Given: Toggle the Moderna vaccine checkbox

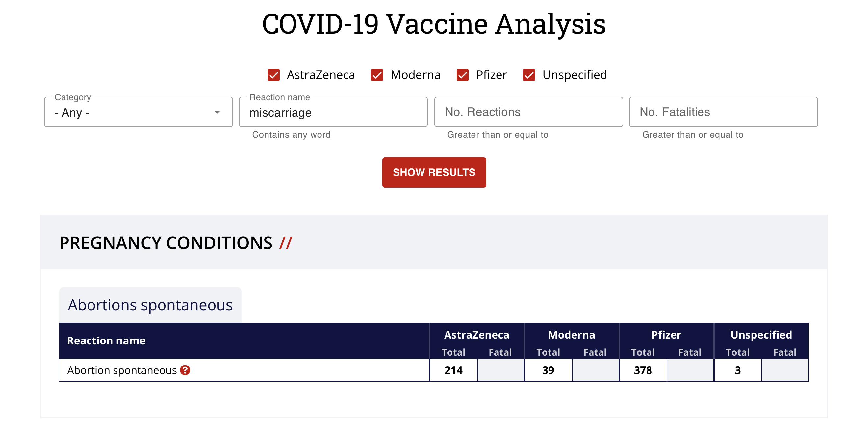Looking at the screenshot, I should (377, 75).
